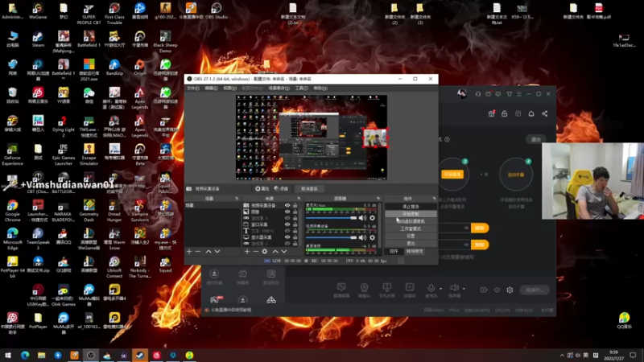Open OBS 场景集合(S) menu

pos(279,88)
